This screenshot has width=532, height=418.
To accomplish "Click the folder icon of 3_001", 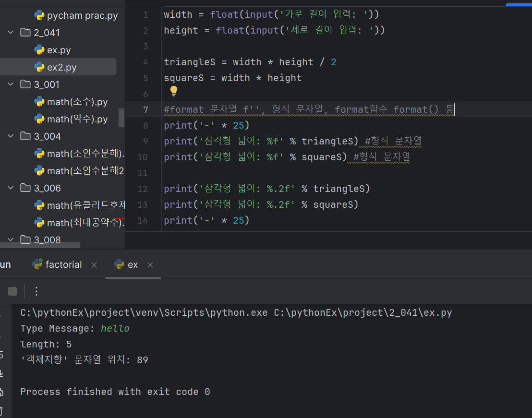I will pyautogui.click(x=25, y=84).
